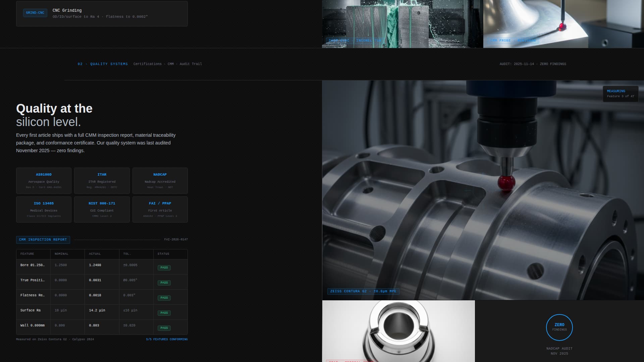Image resolution: width=644 pixels, height=362 pixels.
Task: Click the ZEISS CONTURA G2 ±0.8µm MPE tag
Action: pyautogui.click(x=363, y=291)
